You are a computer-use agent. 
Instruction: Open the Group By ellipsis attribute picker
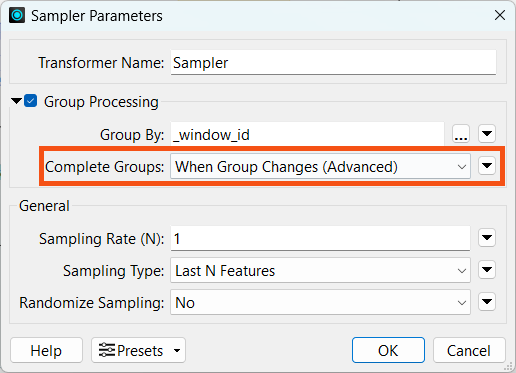tap(461, 134)
